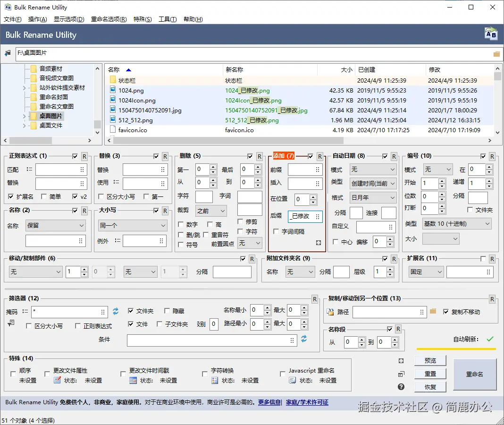
Task: Click the 匹配 field helper list icon
Action: click(29, 169)
